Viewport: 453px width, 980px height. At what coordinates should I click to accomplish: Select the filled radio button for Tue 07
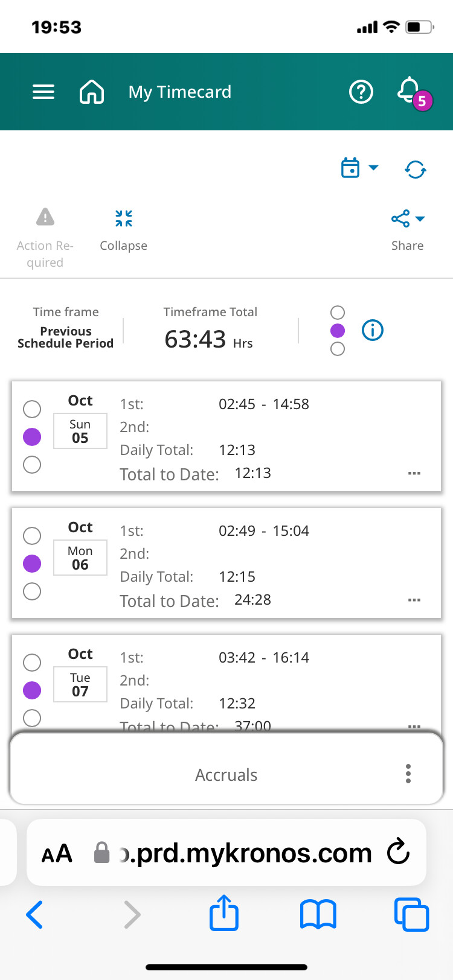point(32,690)
